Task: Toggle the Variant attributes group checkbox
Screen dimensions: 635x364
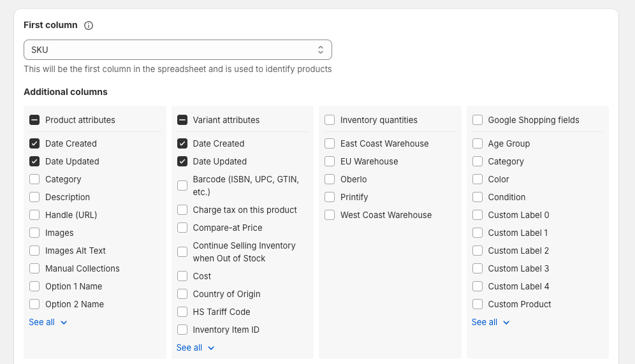Action: coord(182,120)
